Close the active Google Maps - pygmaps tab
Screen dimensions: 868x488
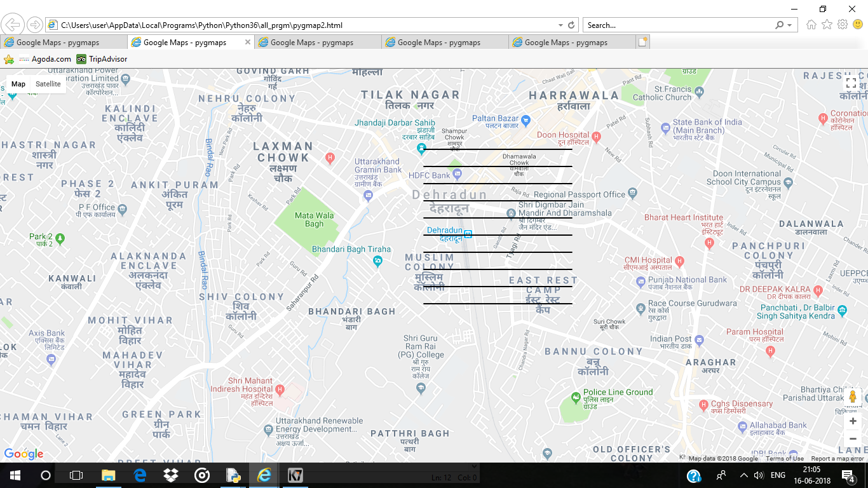point(248,42)
